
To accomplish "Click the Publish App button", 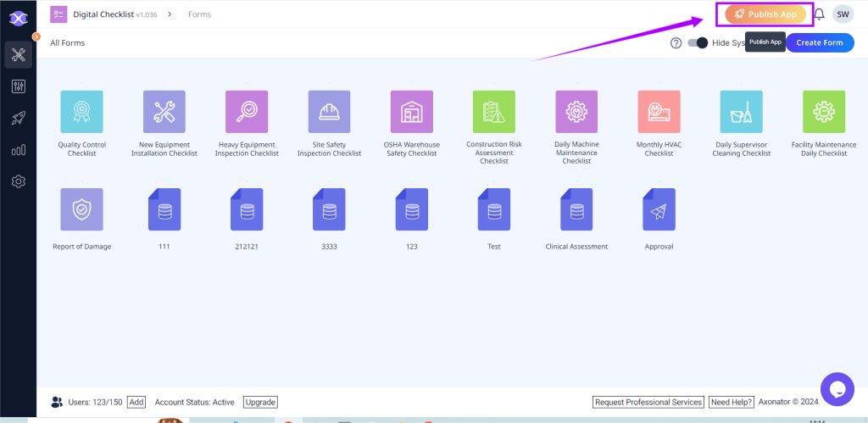I will 765,14.
